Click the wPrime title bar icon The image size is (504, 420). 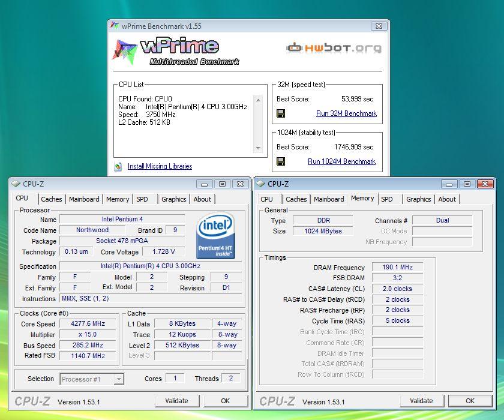(114, 26)
